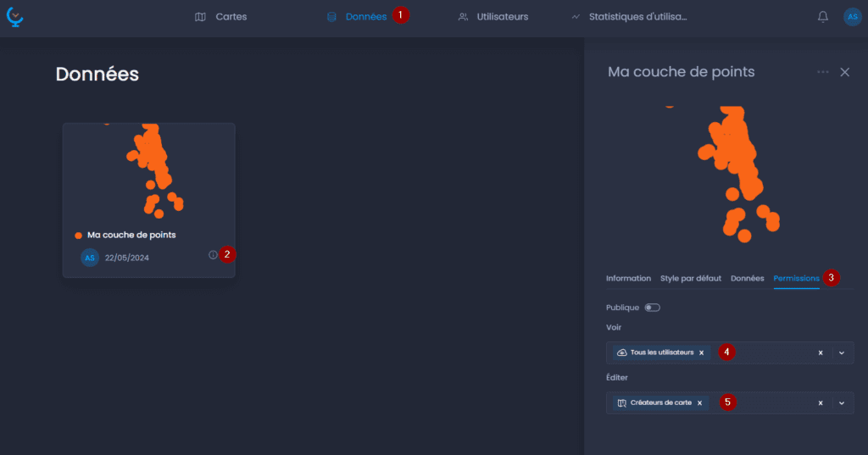Close the Ma couche de points panel

click(845, 72)
